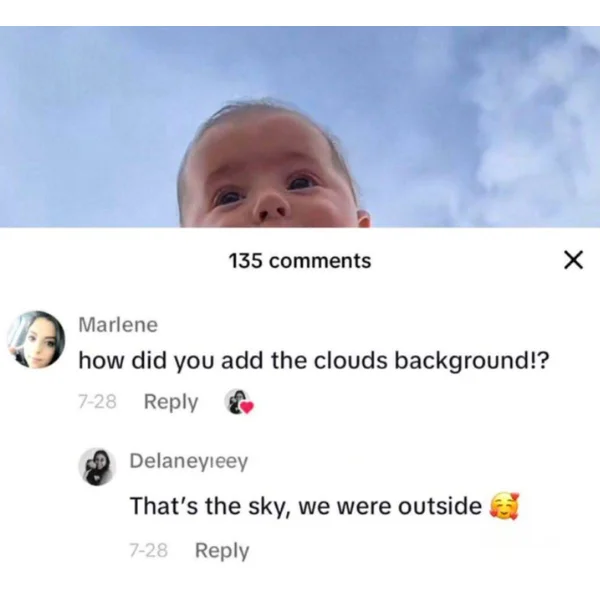The width and height of the screenshot is (600, 600).
Task: Click the 7-28 date under Delaneyieey's reply
Action: pyautogui.click(x=148, y=550)
